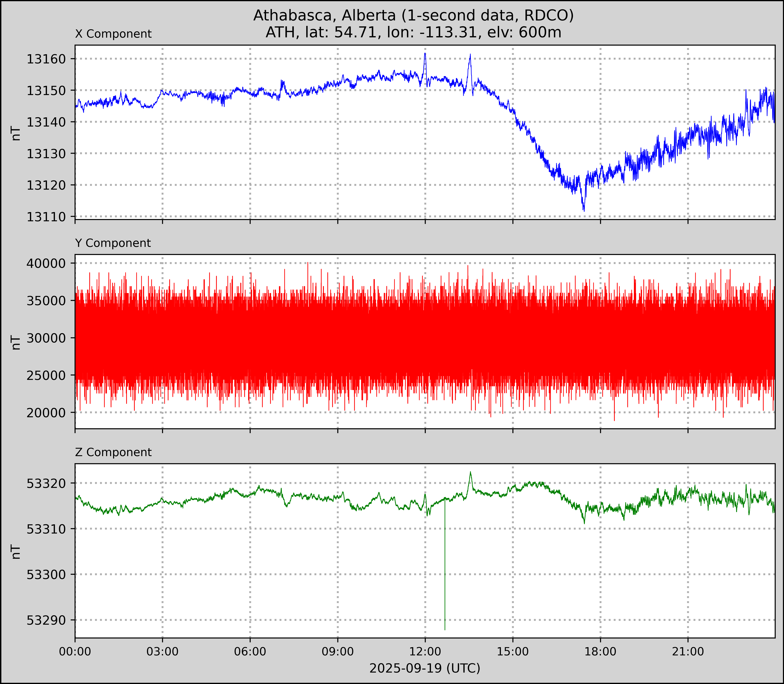The image size is (784, 684).
Task: Click the blue X spike peak at 12:00
Action: pyautogui.click(x=425, y=53)
